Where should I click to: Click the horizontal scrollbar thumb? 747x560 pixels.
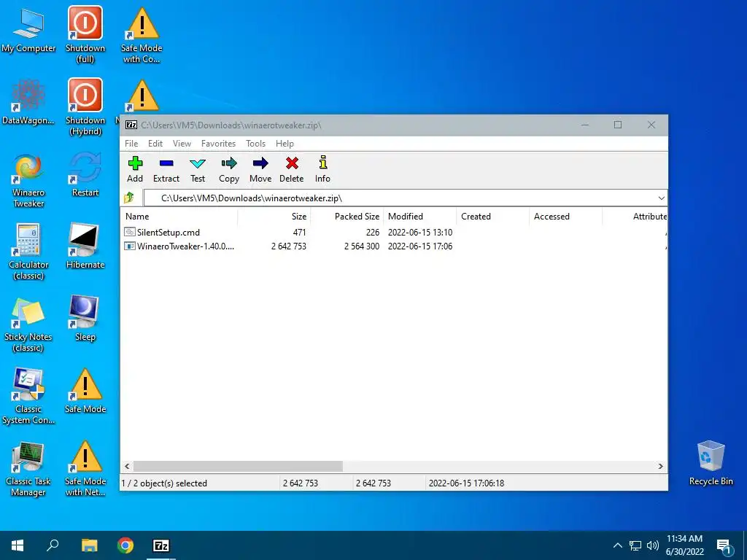pos(238,466)
